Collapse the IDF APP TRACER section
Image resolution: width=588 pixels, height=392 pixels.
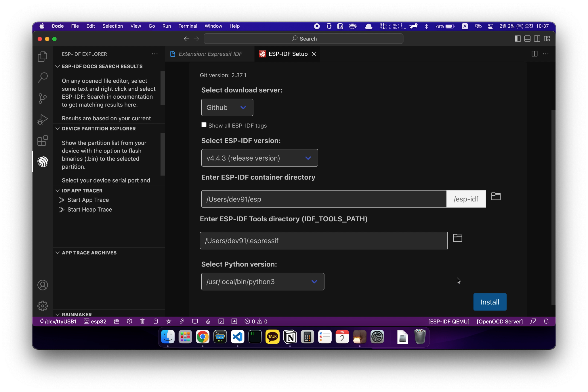[82, 191]
